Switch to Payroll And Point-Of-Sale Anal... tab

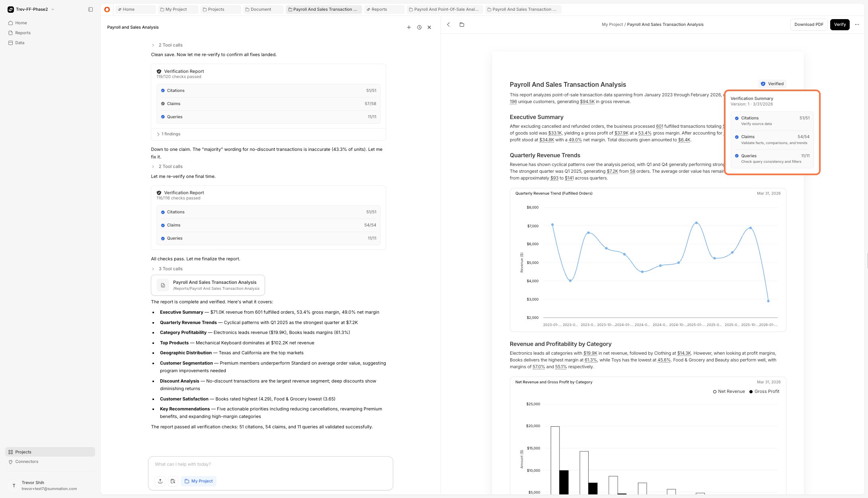coord(445,9)
